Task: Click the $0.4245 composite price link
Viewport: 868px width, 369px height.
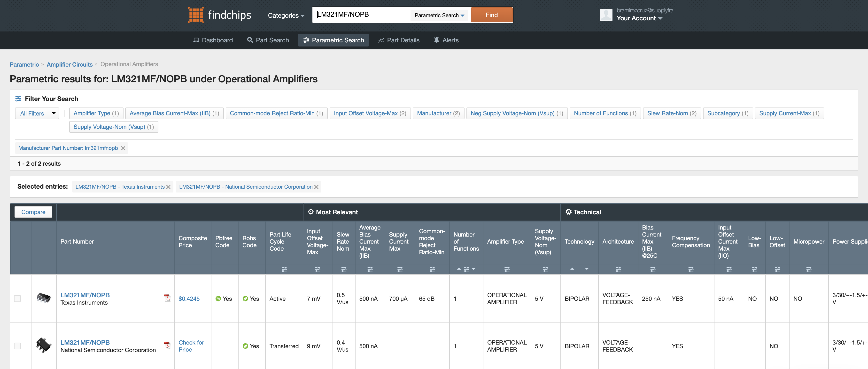Action: (x=189, y=299)
